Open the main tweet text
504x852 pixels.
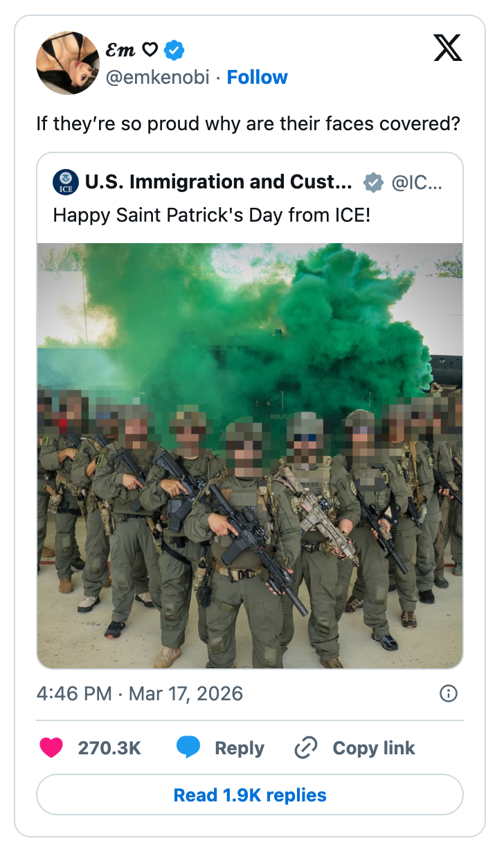249,124
